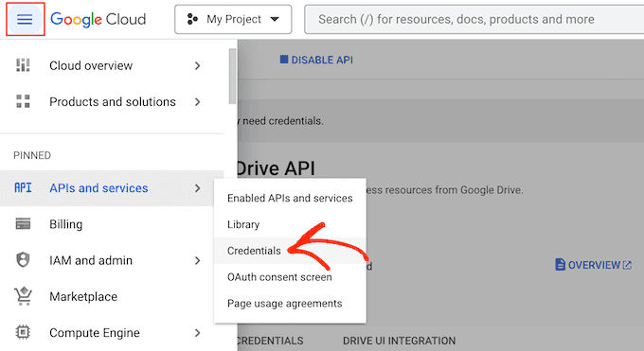Expand the APIs and services chevron
The image size is (644, 351).
coord(198,188)
